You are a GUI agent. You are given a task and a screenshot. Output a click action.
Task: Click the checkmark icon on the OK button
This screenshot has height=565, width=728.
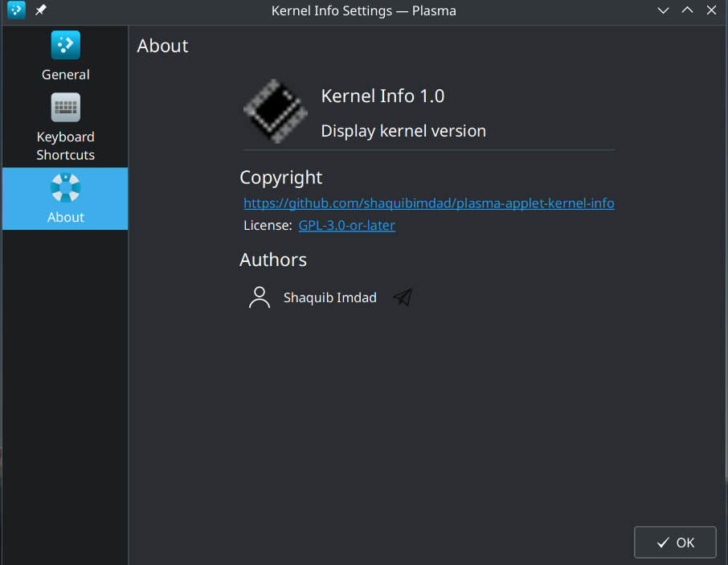664,542
